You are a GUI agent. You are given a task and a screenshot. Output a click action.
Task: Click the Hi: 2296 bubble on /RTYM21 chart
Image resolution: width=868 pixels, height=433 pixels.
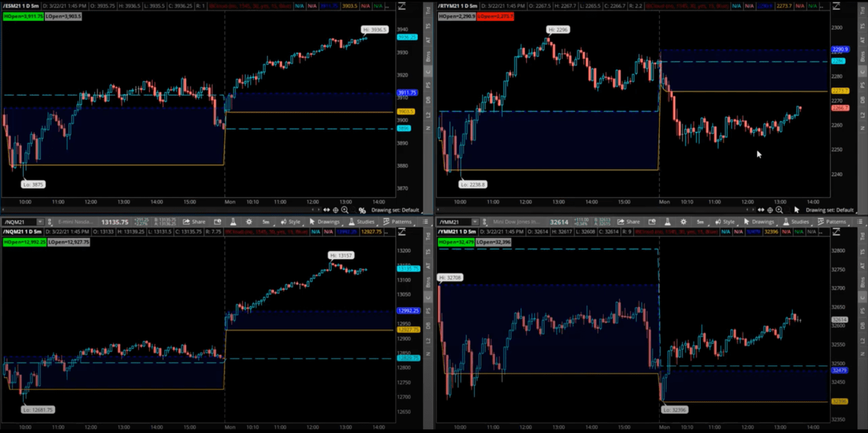[558, 30]
